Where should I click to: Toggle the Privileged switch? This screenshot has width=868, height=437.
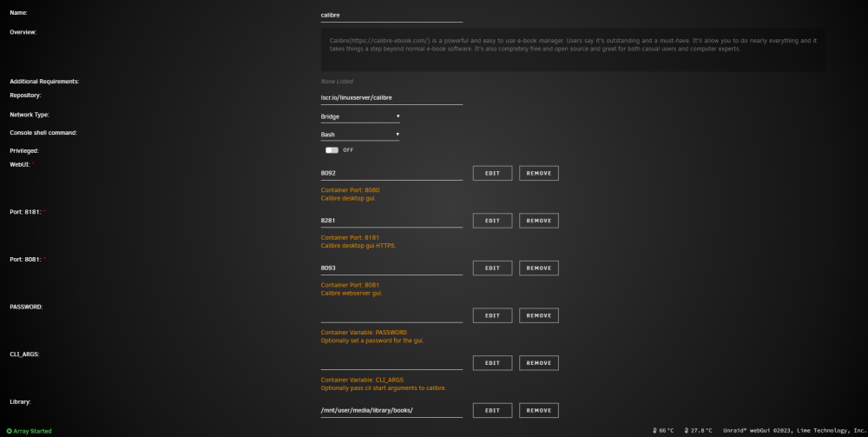332,150
